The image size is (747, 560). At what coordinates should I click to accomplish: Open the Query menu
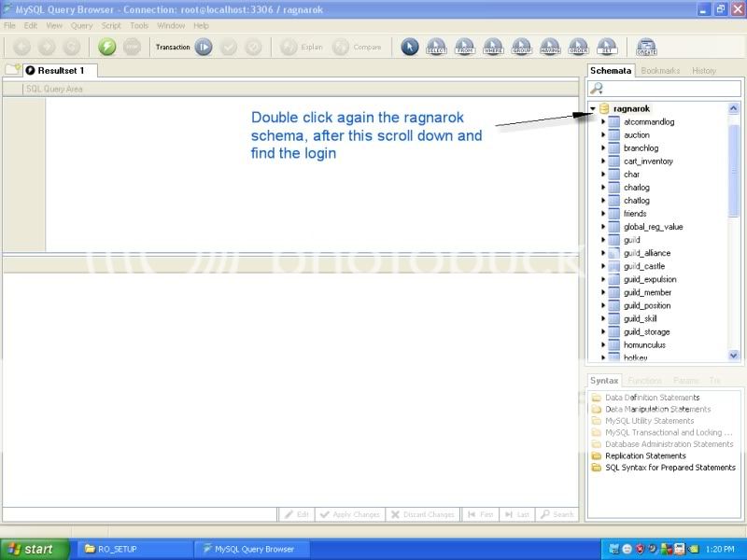click(81, 25)
